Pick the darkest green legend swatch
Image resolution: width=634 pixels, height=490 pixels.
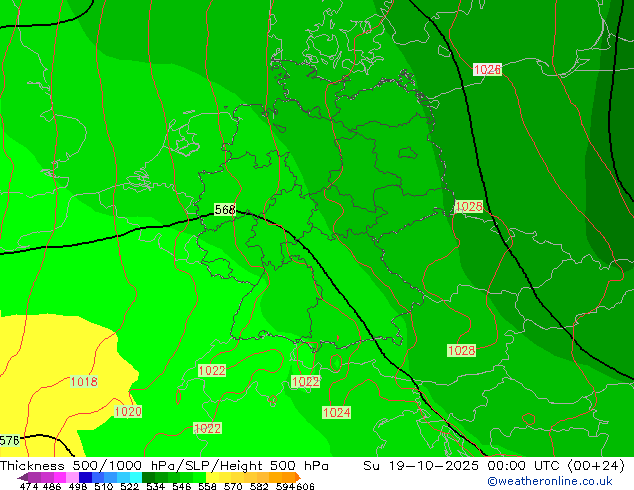click(x=148, y=477)
